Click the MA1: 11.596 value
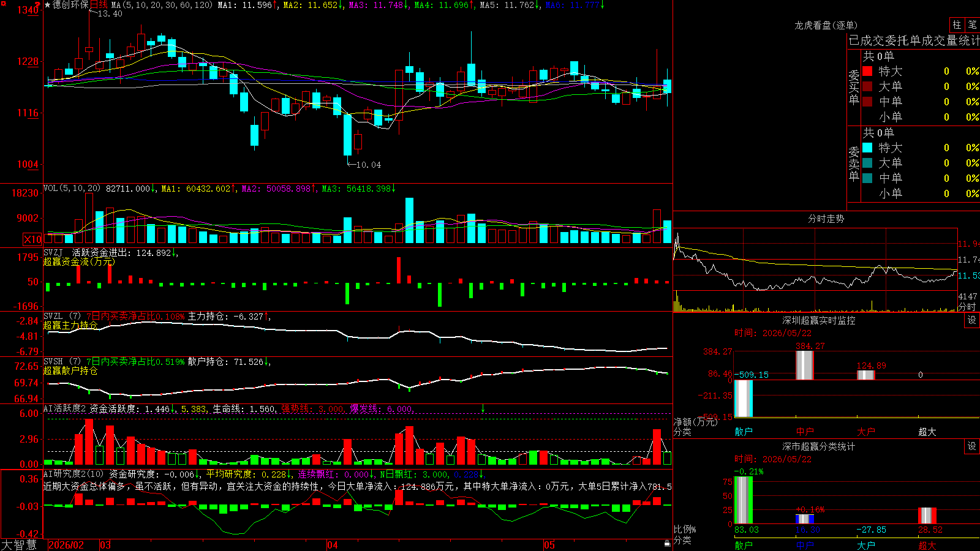The width and height of the screenshot is (980, 551). pyautogui.click(x=245, y=5)
